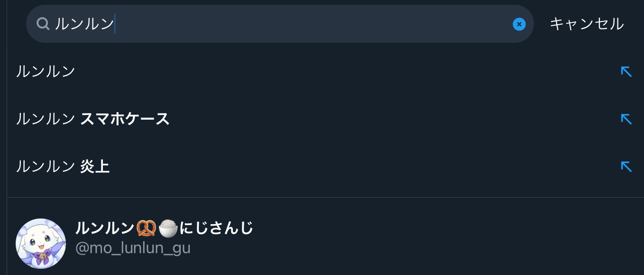644x275 pixels.
Task: Open the @mo_lunlun_gu handle link
Action: point(133,248)
